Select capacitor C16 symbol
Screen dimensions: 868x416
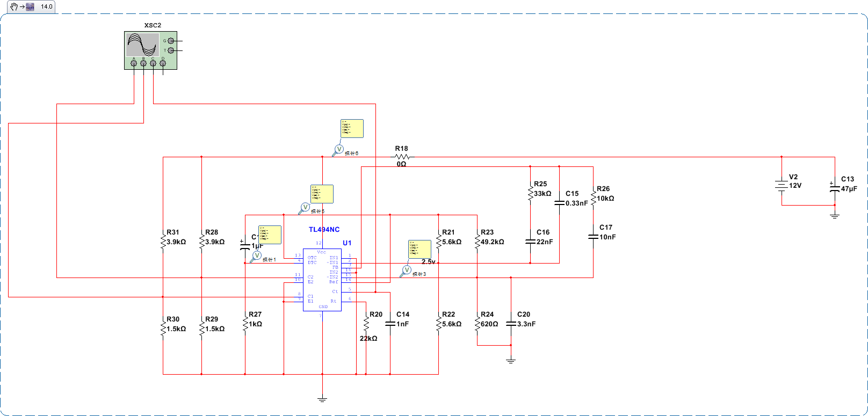tap(530, 242)
